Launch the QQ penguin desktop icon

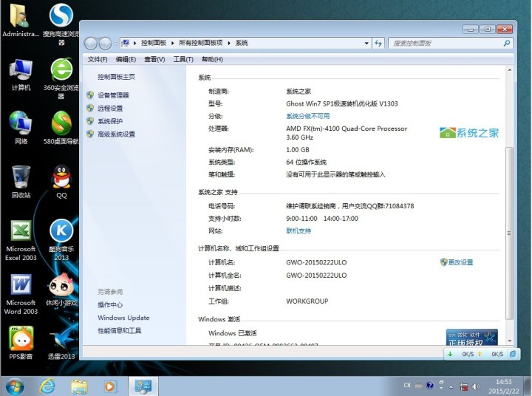point(61,182)
